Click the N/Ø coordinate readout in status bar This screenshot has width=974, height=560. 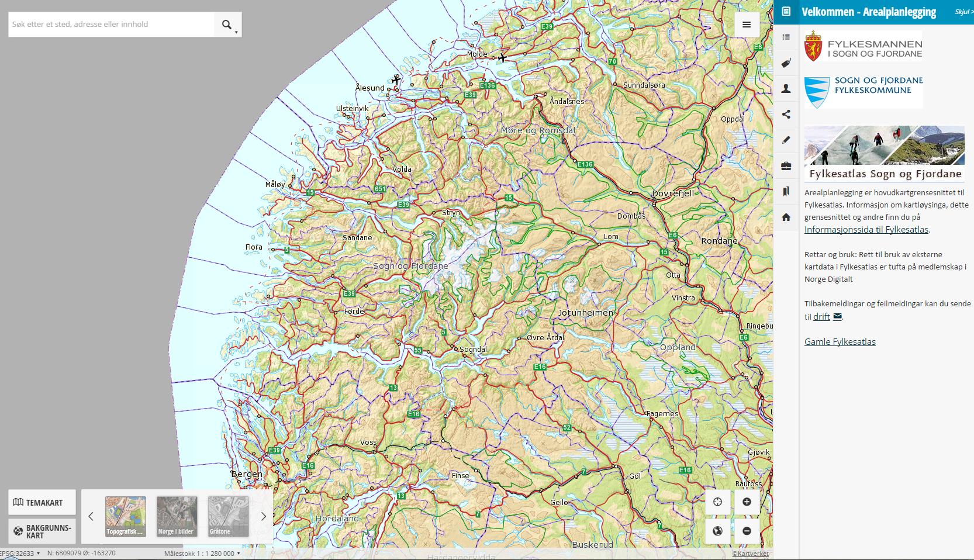pyautogui.click(x=81, y=553)
